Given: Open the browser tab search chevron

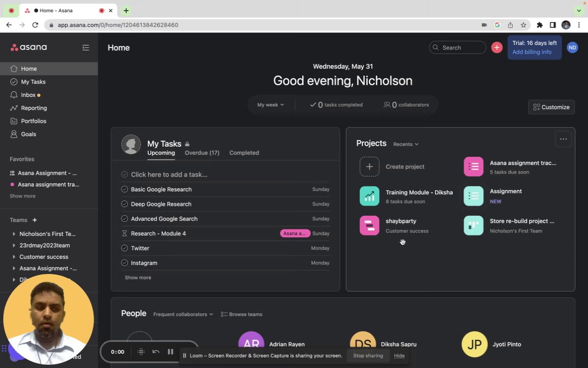Looking at the screenshot, I should (x=579, y=11).
